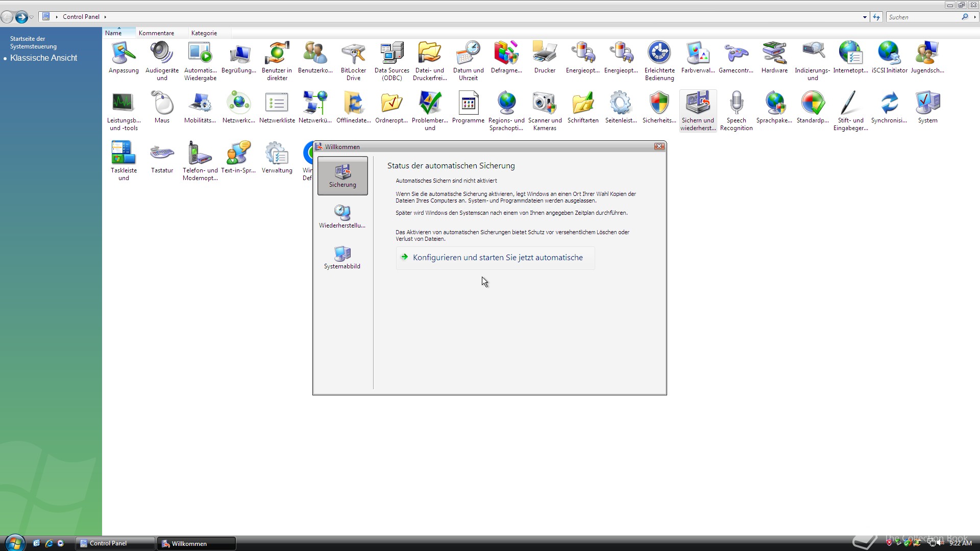Open the Ordneroptionen icon
This screenshot has width=980, height=551.
[391, 108]
